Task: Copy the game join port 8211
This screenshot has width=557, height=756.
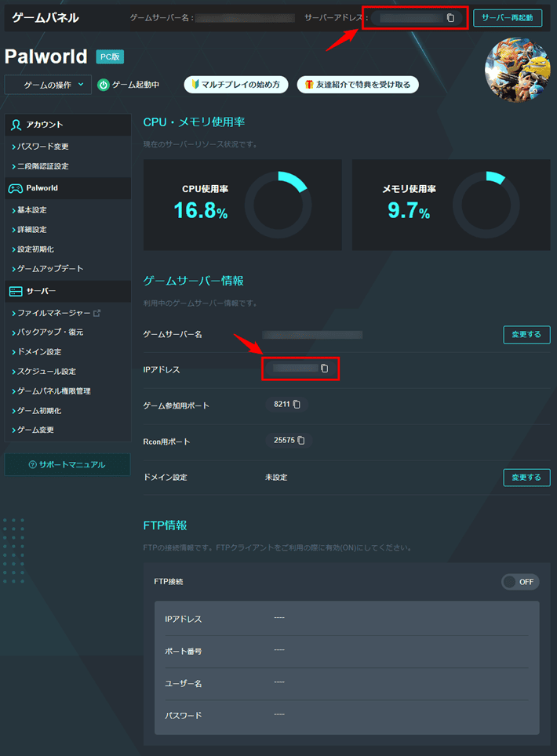Action: [x=297, y=405]
